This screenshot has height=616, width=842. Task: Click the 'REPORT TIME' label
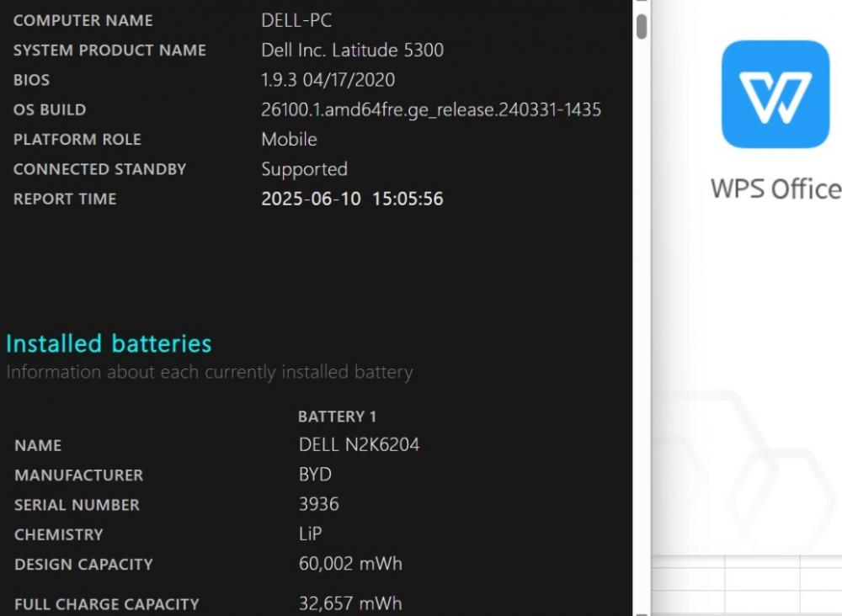coord(65,199)
